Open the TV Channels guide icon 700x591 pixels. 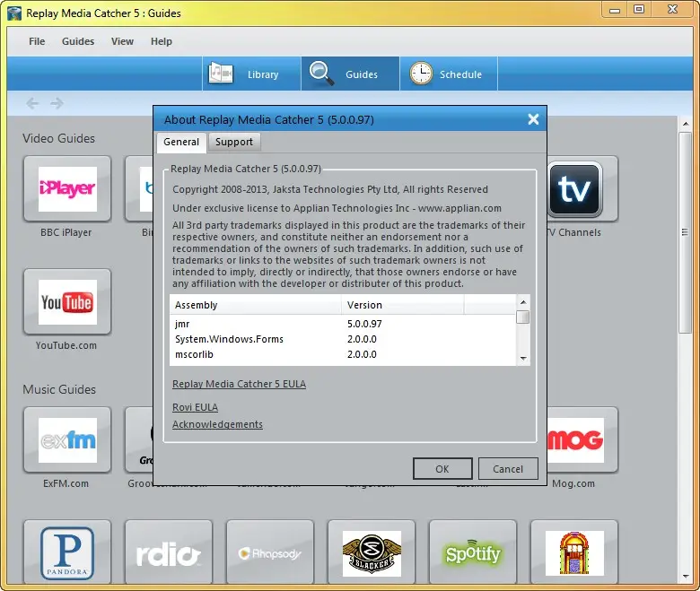pyautogui.click(x=575, y=189)
